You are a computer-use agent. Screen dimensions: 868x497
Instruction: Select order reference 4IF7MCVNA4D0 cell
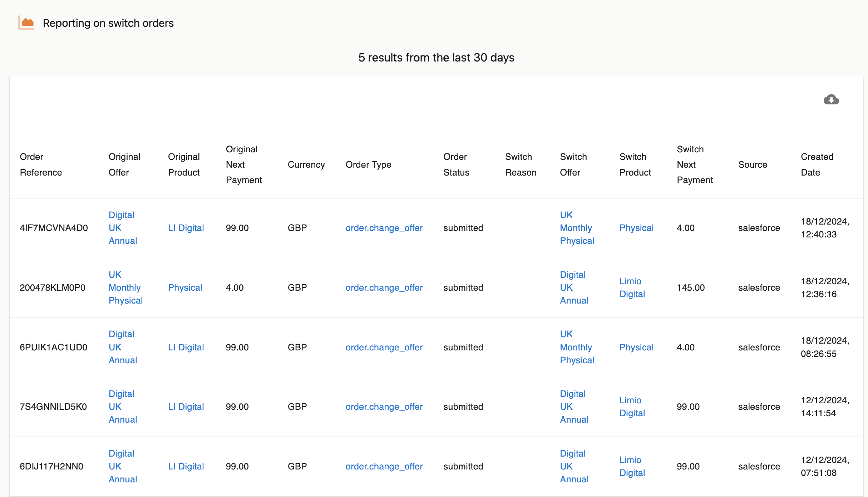click(x=54, y=228)
